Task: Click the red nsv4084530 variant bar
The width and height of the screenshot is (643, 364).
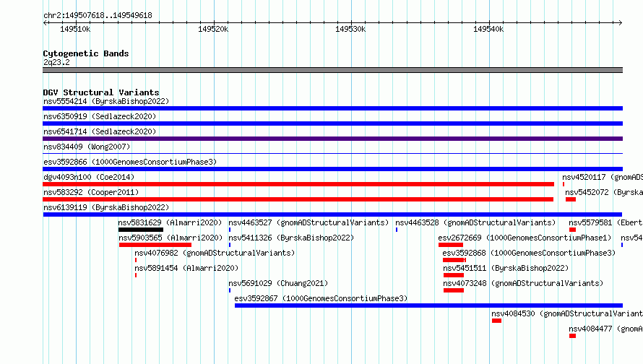Action: [x=496, y=321]
